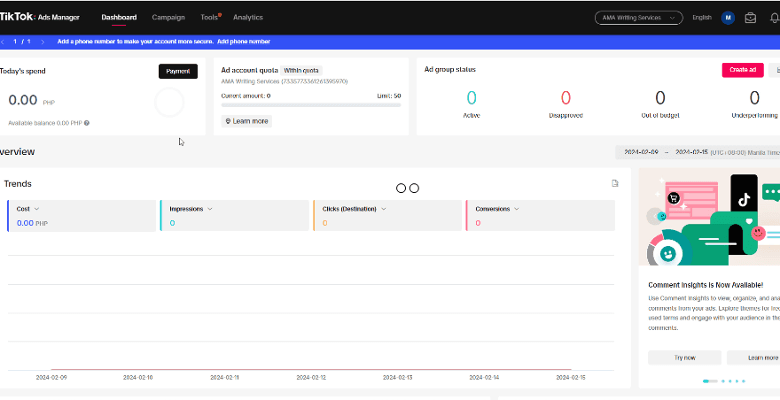Image resolution: width=780 pixels, height=400 pixels.
Task: Click the Trends export report icon
Action: tap(615, 184)
